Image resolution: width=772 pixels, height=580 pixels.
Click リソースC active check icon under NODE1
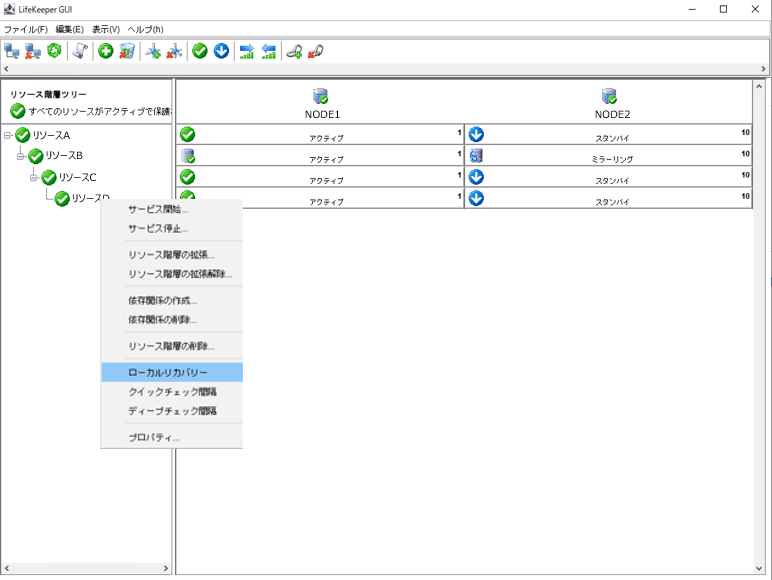[x=188, y=177]
